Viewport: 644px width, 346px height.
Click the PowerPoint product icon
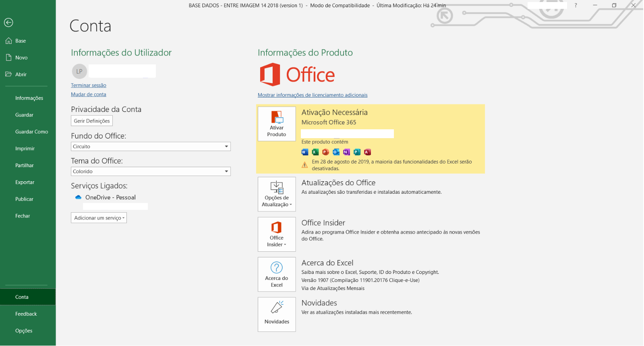326,152
